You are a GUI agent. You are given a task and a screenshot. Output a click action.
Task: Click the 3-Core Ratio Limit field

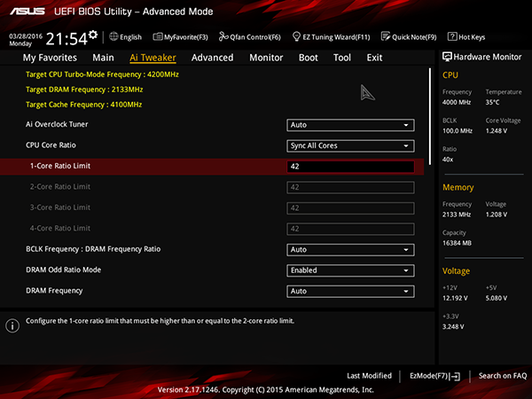350,208
